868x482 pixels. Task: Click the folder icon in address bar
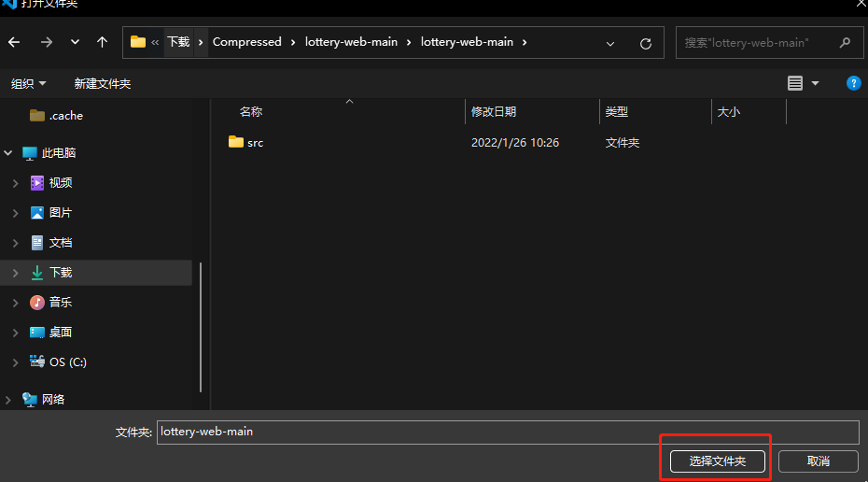tap(138, 42)
